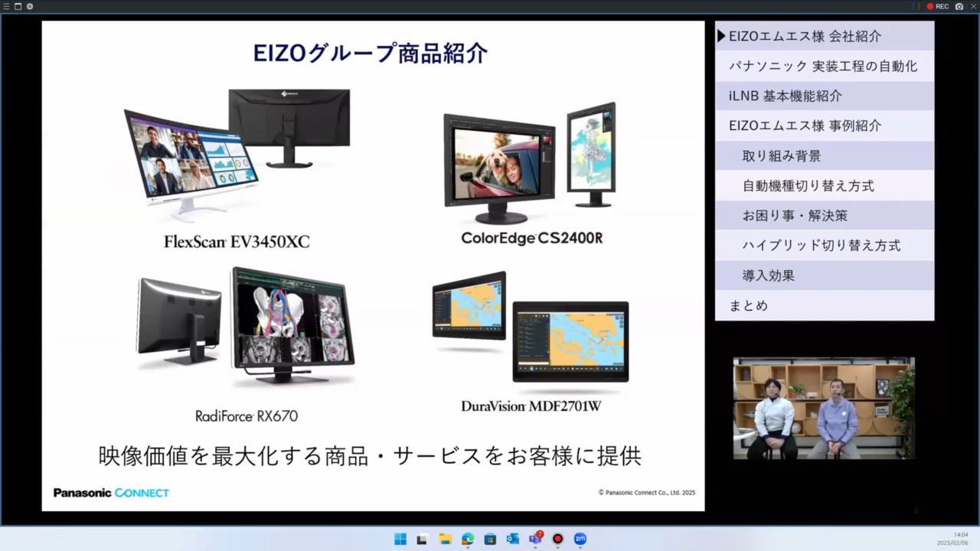Close the recorder bar with X
The height and width of the screenshot is (551, 980).
pyautogui.click(x=973, y=6)
